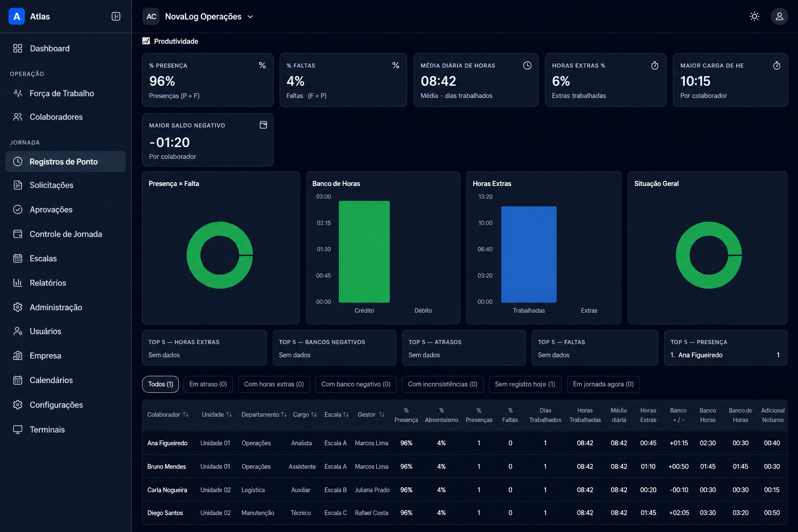Collapse the sidebar with the panel icon
Viewport: 798px width, 532px height.
pyautogui.click(x=116, y=17)
